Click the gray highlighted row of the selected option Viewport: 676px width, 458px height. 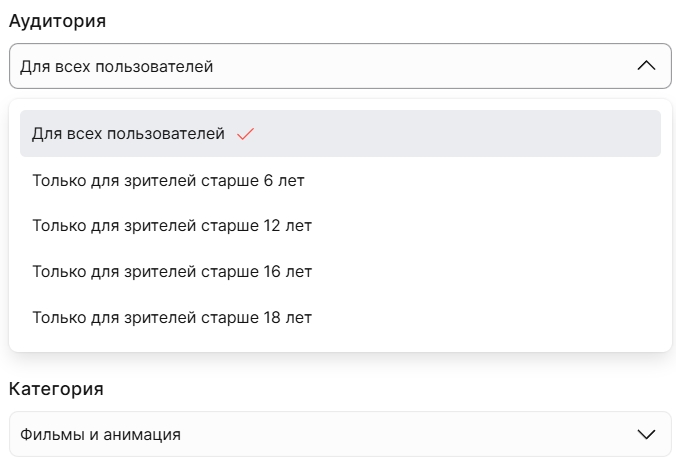click(x=340, y=134)
